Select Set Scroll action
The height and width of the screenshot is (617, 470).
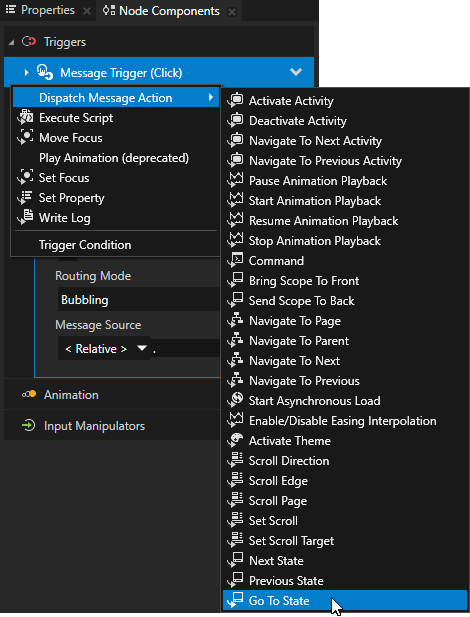(x=344, y=521)
